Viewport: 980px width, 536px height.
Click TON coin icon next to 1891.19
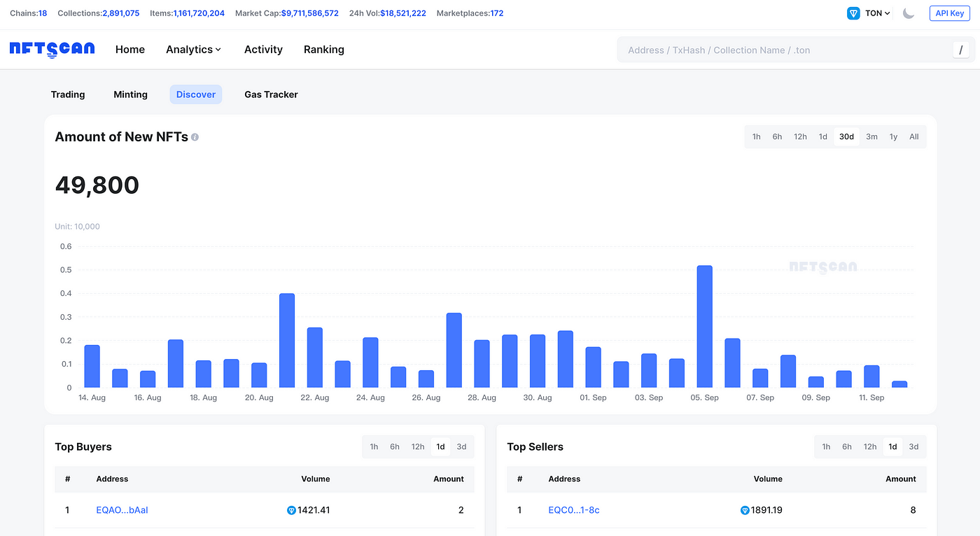pyautogui.click(x=744, y=510)
